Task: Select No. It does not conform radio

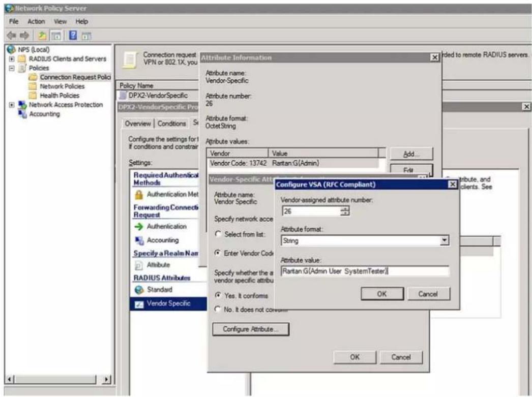Action: point(218,309)
